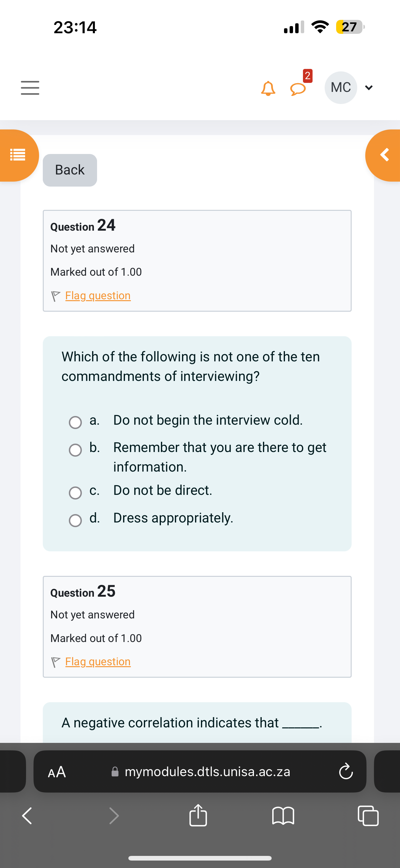
Task: Open the Safari bookmarks book icon
Action: 283,816
